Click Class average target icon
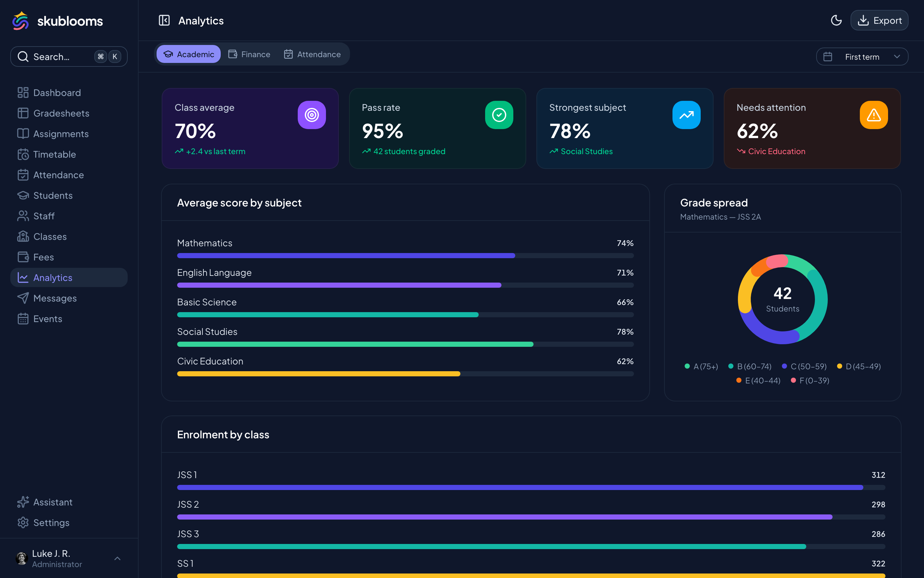924x578 pixels. coord(312,115)
